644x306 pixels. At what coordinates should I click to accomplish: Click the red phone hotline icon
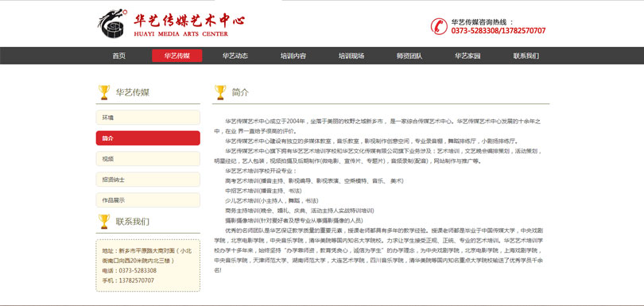click(x=439, y=26)
